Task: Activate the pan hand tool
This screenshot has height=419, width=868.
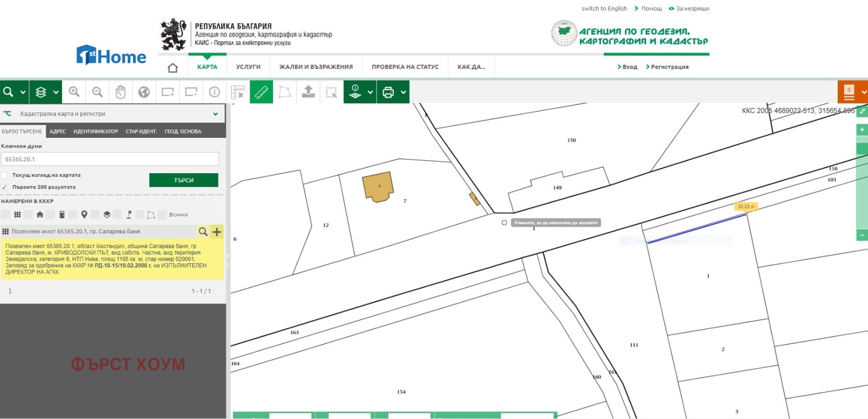Action: 120,92
